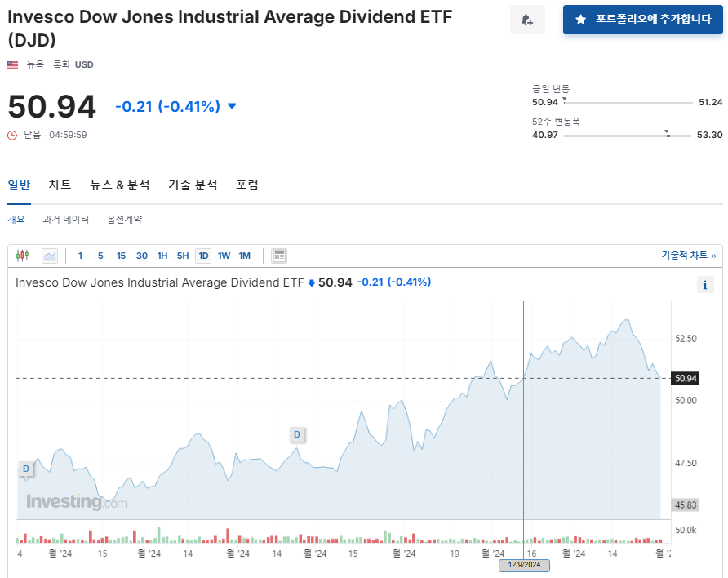Image resolution: width=728 pixels, height=578 pixels.
Task: Select the candlestick chart type icon
Action: [x=22, y=256]
